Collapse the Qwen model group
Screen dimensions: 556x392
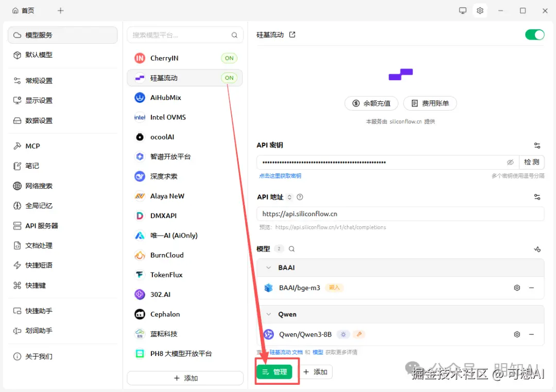tap(268, 314)
